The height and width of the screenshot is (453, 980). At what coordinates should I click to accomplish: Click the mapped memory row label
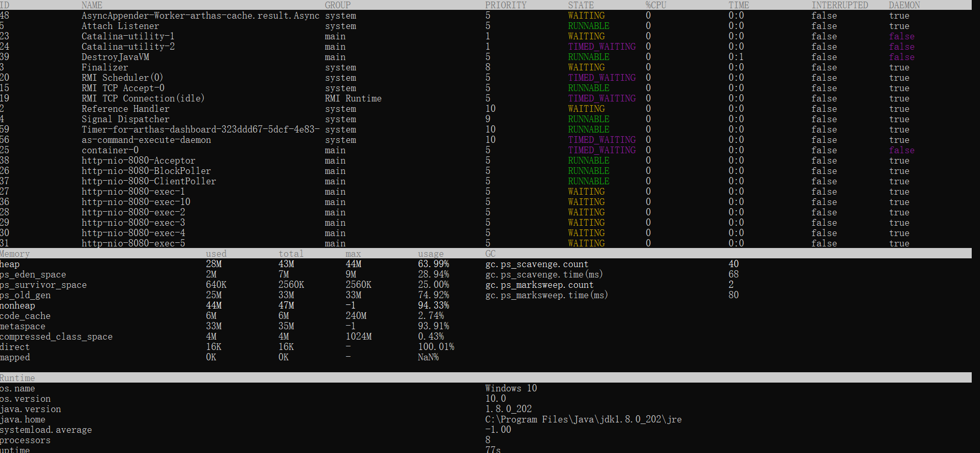coord(15,357)
